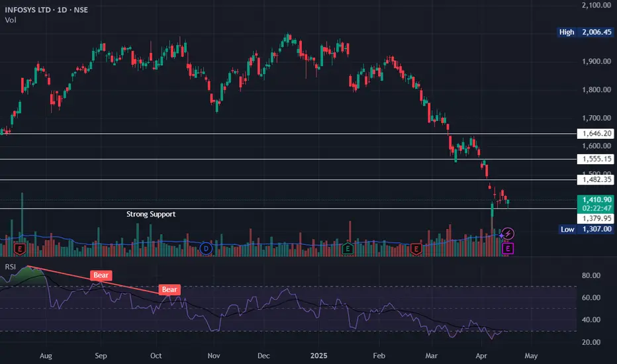Click the 2025 label on time axis

[318, 356]
